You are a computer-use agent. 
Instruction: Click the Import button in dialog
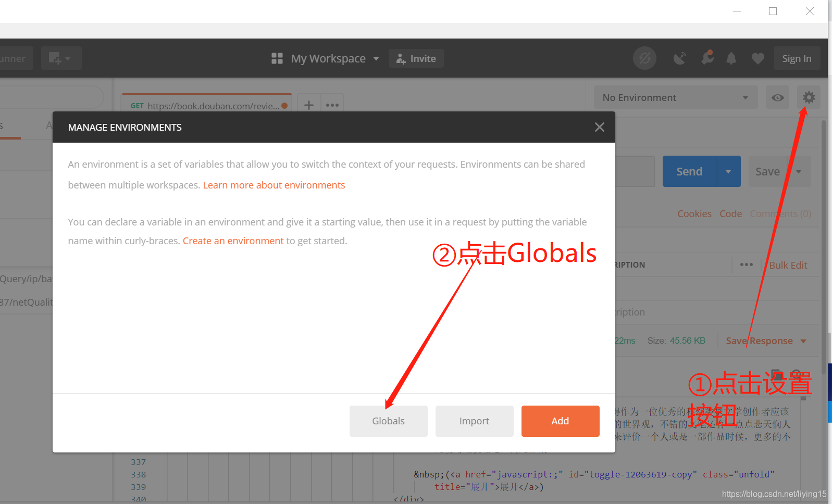(474, 421)
